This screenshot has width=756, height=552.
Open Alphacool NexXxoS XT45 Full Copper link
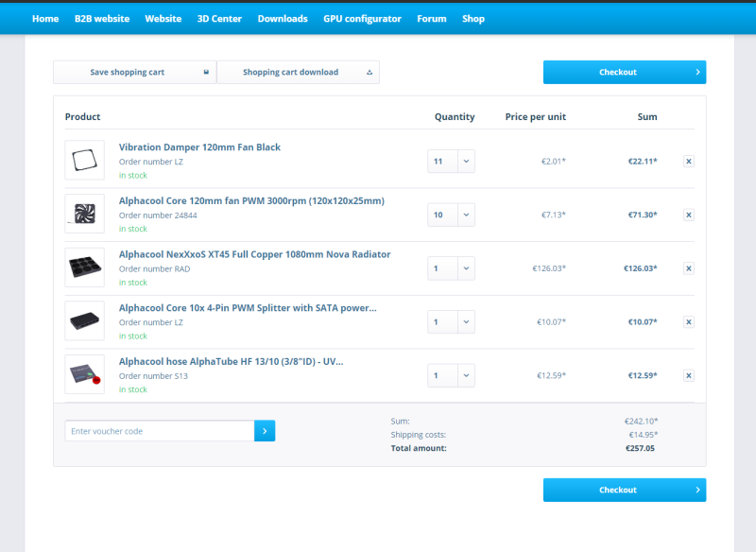coord(254,254)
